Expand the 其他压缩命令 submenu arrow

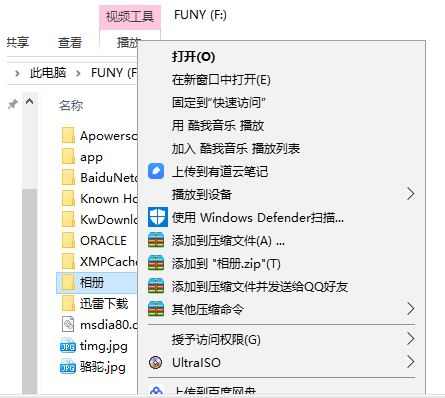click(411, 309)
